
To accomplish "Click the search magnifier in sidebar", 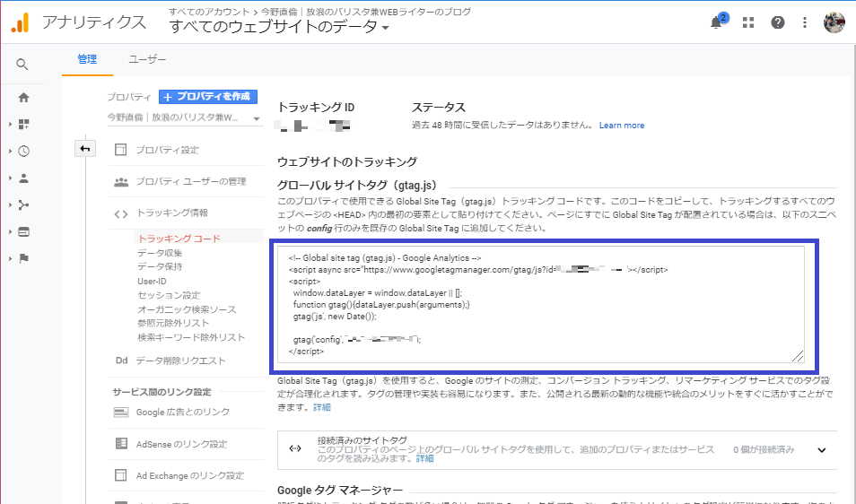I will [22, 65].
